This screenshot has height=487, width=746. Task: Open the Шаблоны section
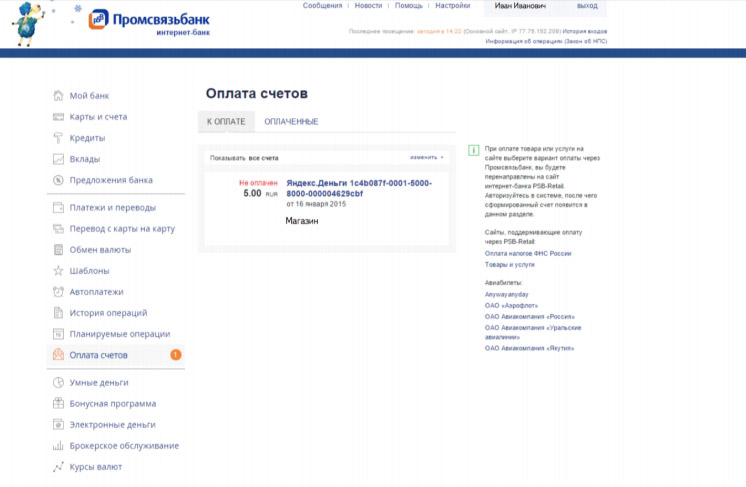click(x=89, y=271)
